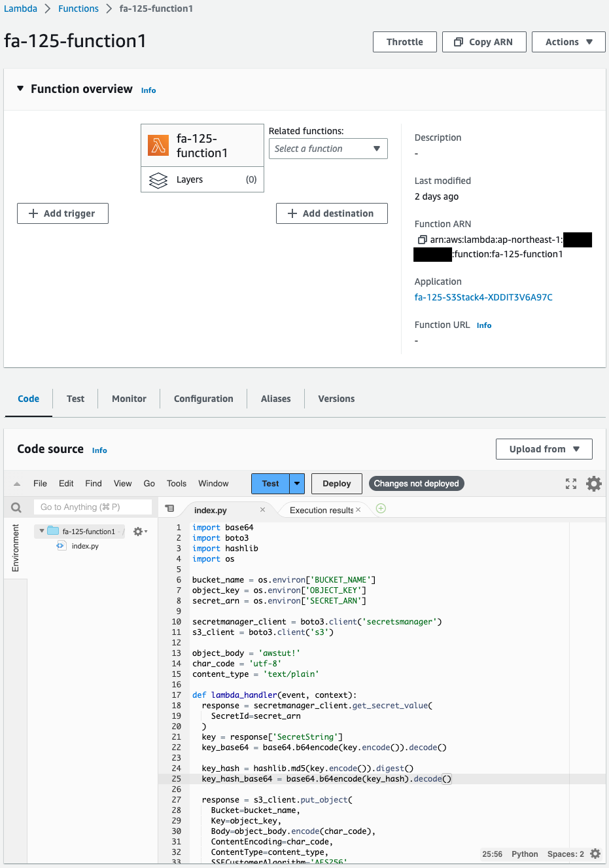Click the add new tab plus icon
609x868 pixels.
[x=381, y=509]
